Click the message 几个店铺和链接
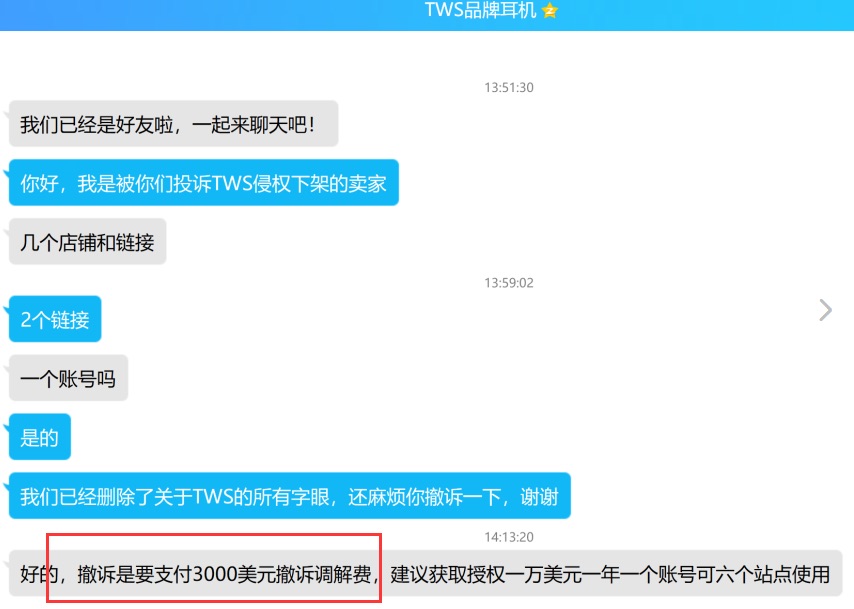 point(88,242)
